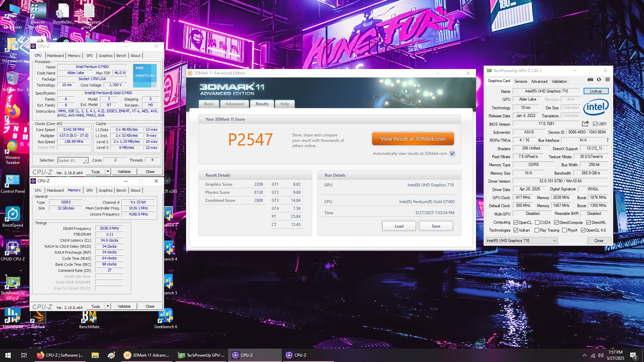
Task: Toggle the DirectCompute checkbox in GPU-Z
Action: [x=556, y=223]
